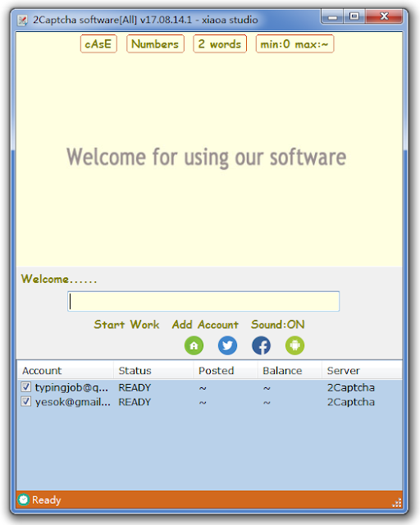The image size is (420, 525).
Task: Minimize the 2Captcha software window
Action: pyautogui.click(x=332, y=16)
